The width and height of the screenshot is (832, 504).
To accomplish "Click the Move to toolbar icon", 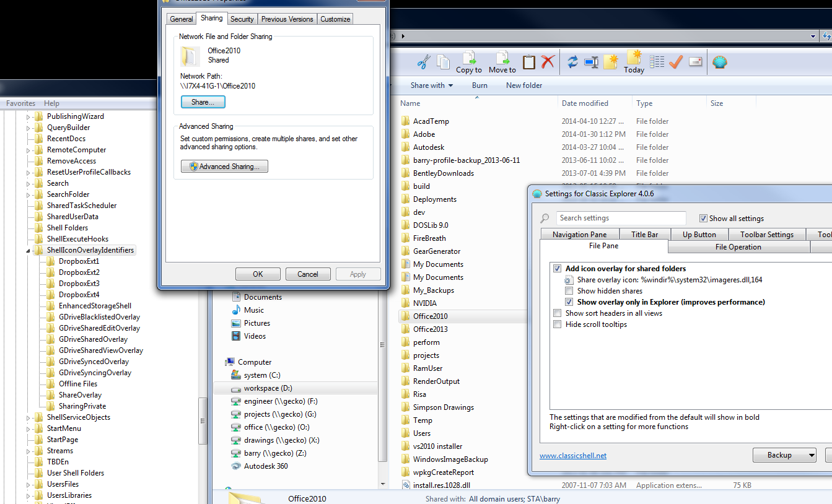I will pos(502,62).
